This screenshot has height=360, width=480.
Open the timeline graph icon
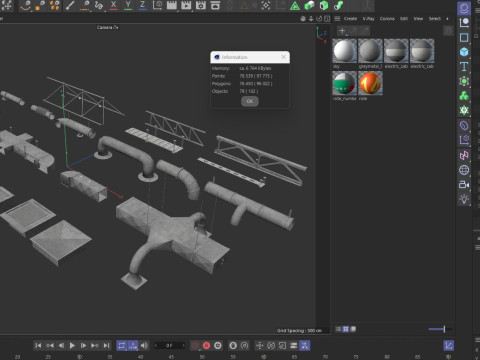point(449,346)
